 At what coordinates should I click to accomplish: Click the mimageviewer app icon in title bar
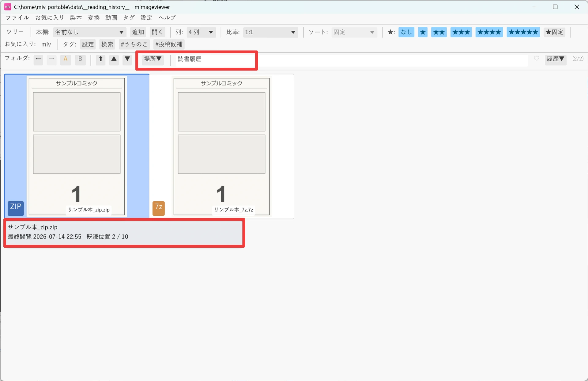[x=8, y=7]
